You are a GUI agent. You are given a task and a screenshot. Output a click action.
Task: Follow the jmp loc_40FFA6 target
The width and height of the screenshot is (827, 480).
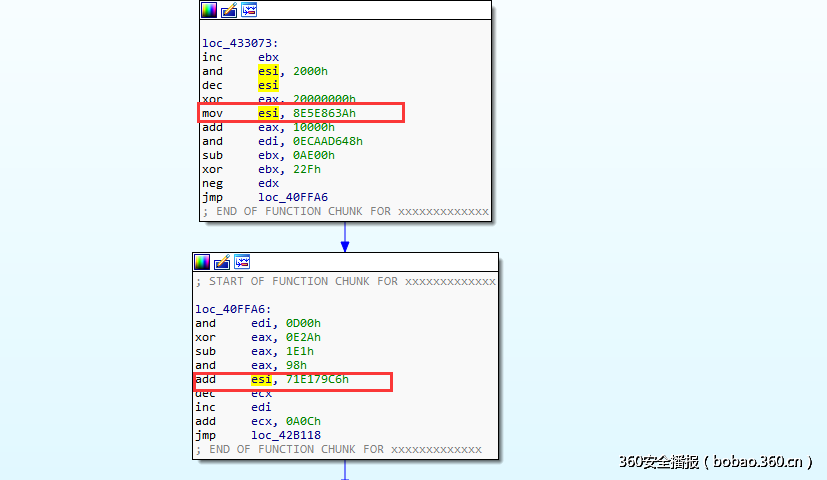(292, 197)
